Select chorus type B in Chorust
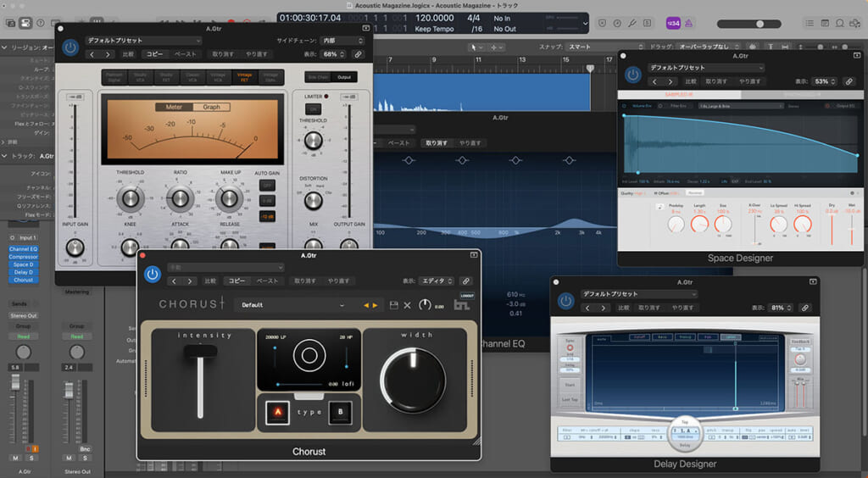This screenshot has width=868, height=478. [341, 412]
